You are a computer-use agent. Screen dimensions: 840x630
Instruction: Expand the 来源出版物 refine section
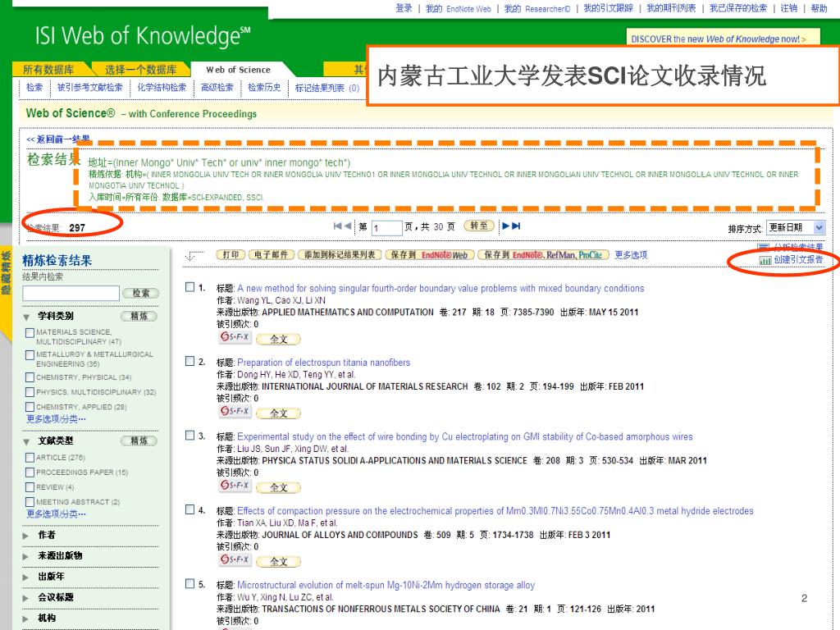25,556
